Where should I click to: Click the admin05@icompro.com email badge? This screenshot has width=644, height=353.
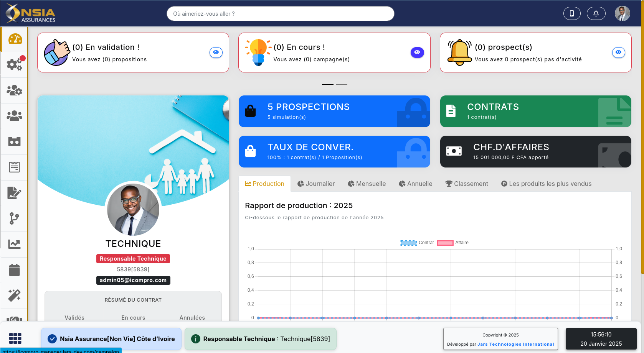pyautogui.click(x=133, y=280)
